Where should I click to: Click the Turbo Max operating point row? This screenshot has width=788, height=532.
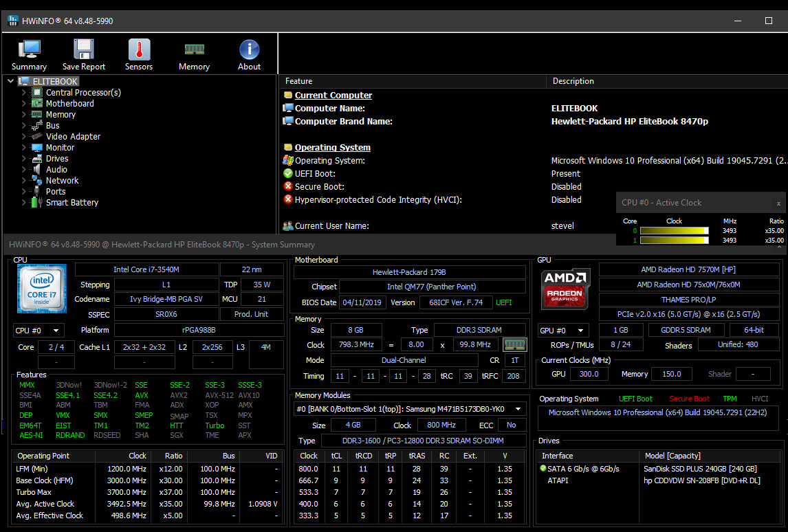146,492
